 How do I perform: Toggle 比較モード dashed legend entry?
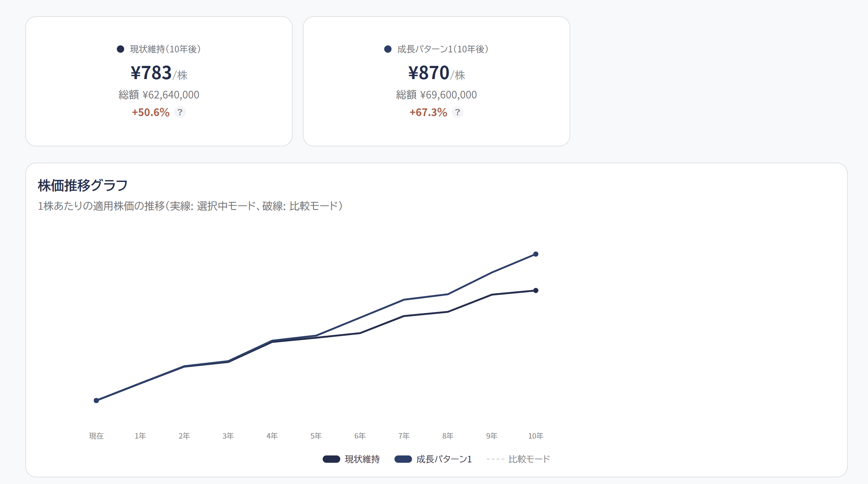pyautogui.click(x=518, y=459)
